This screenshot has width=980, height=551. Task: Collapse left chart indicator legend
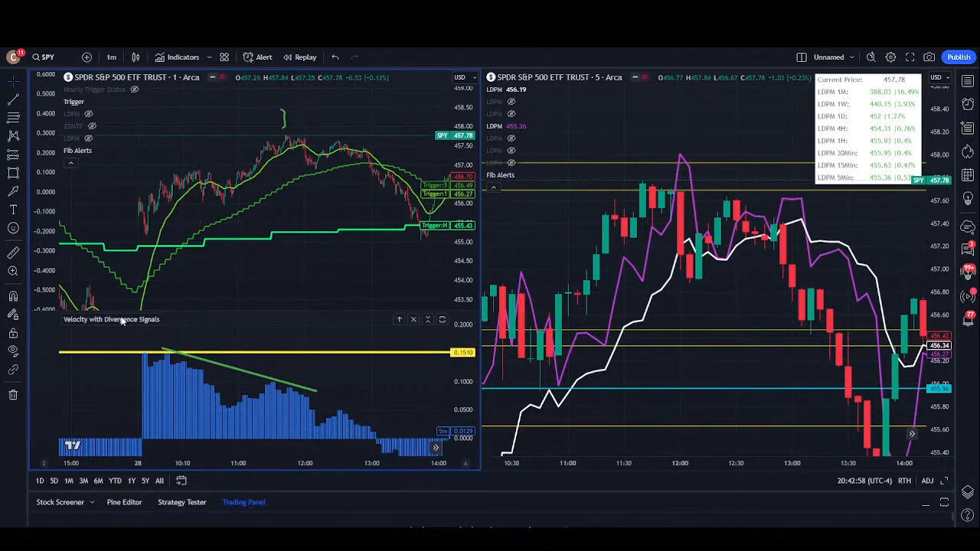pyautogui.click(x=70, y=163)
